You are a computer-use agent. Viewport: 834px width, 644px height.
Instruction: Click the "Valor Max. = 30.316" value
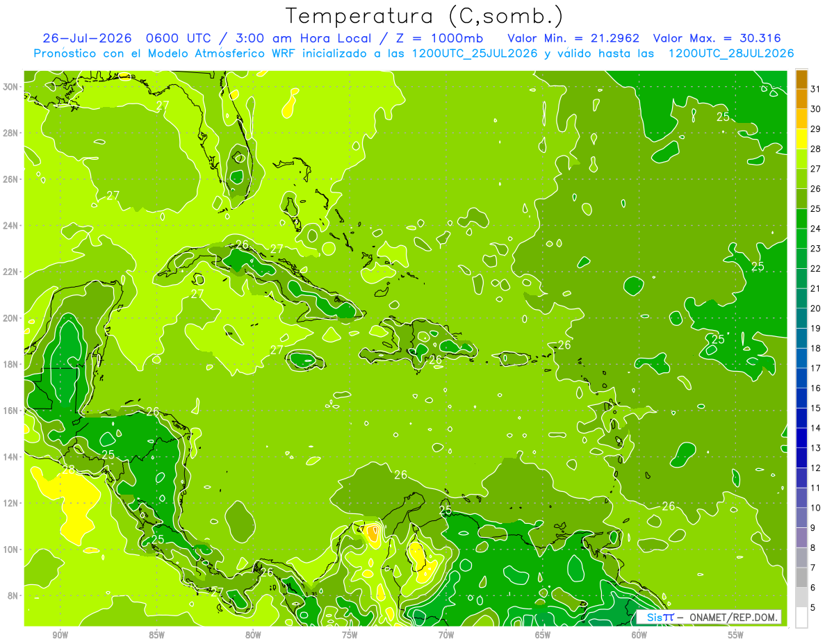pos(717,38)
